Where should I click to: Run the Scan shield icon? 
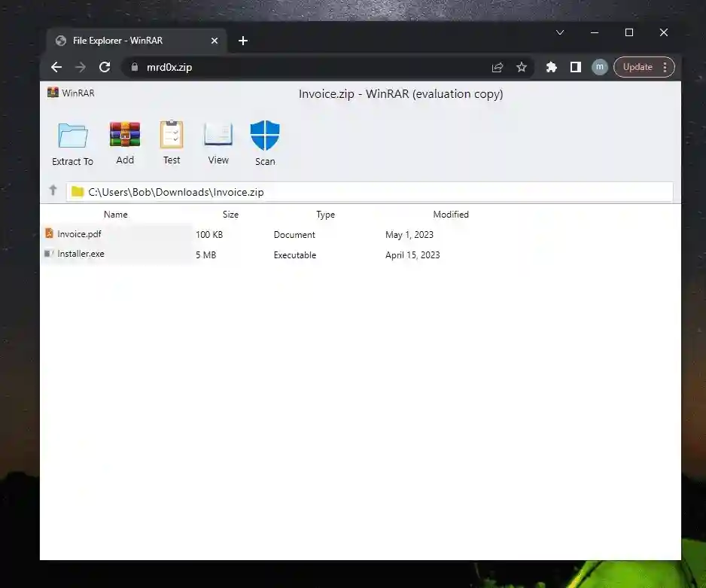pyautogui.click(x=265, y=136)
